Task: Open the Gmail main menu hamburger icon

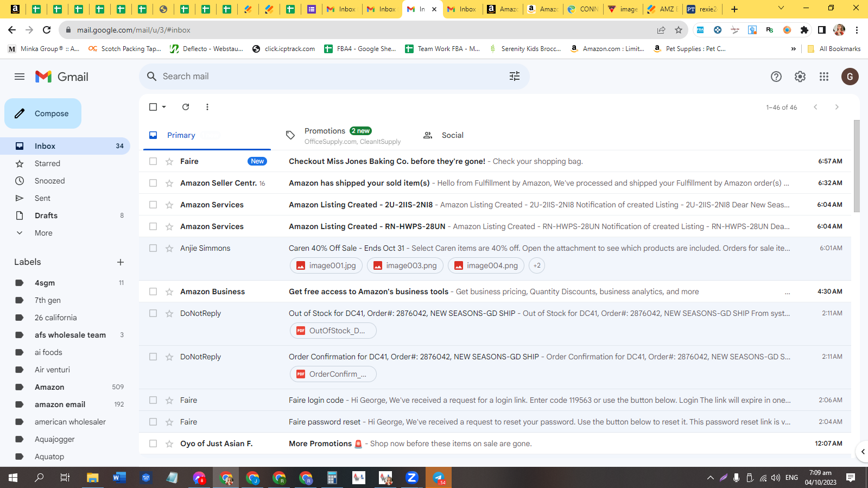Action: (x=20, y=77)
